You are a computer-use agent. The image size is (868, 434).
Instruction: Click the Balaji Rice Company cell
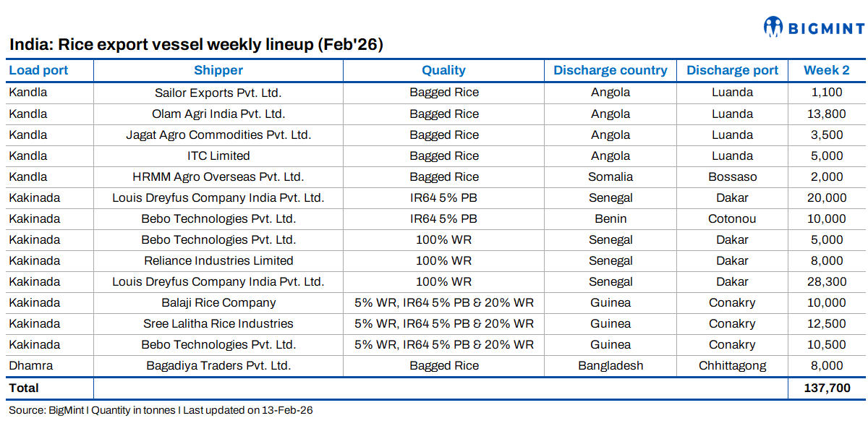pos(218,302)
